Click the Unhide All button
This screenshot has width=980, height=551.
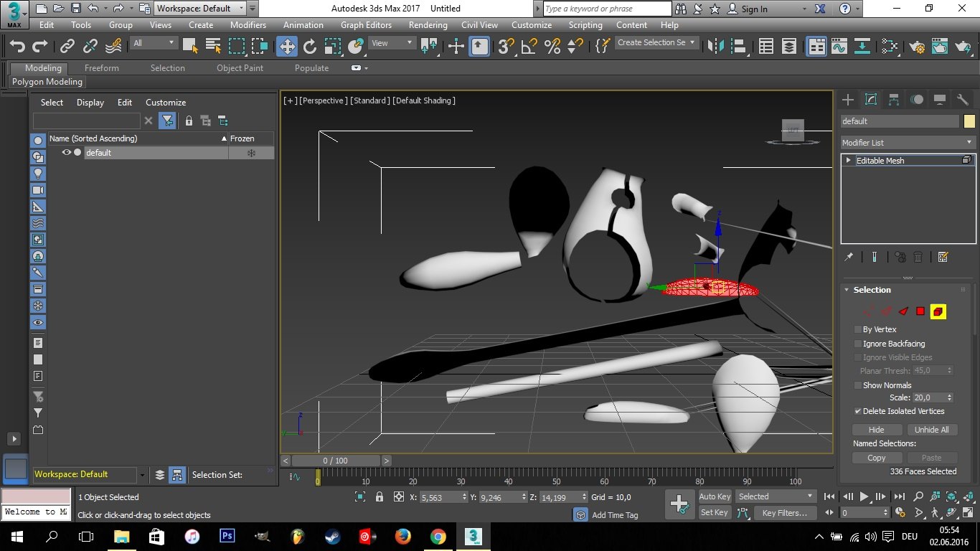[932, 430]
